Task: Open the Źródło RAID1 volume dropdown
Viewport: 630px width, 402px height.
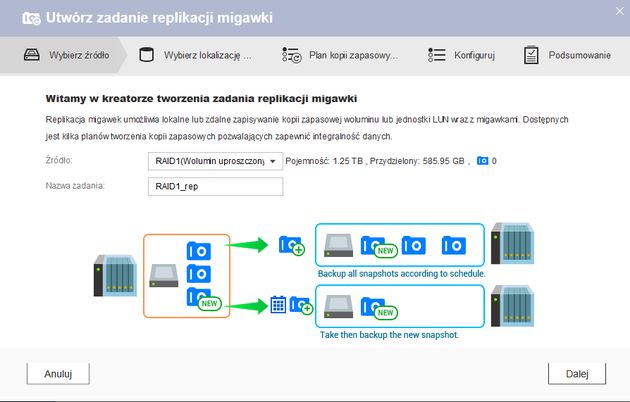Action: [x=215, y=161]
